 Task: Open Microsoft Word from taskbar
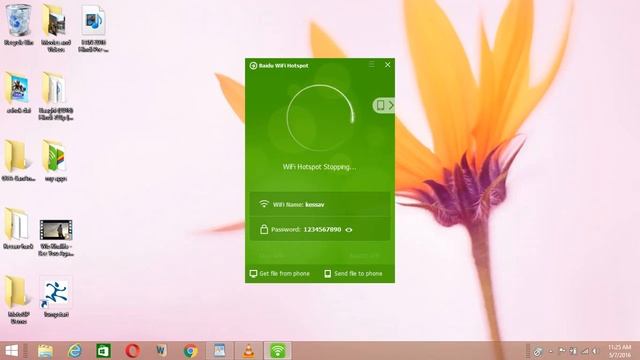[x=161, y=351]
